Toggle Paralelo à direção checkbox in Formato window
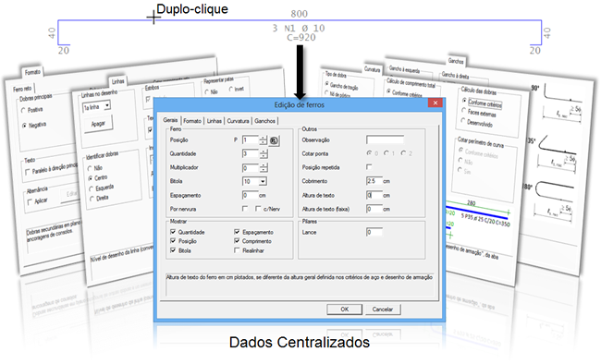601x364 pixels. tap(28, 172)
